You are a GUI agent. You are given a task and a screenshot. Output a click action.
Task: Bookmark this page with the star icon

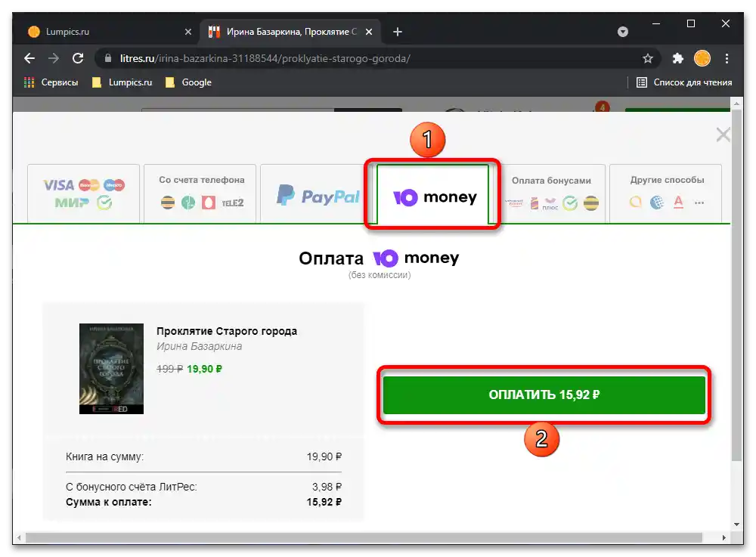[x=648, y=58]
